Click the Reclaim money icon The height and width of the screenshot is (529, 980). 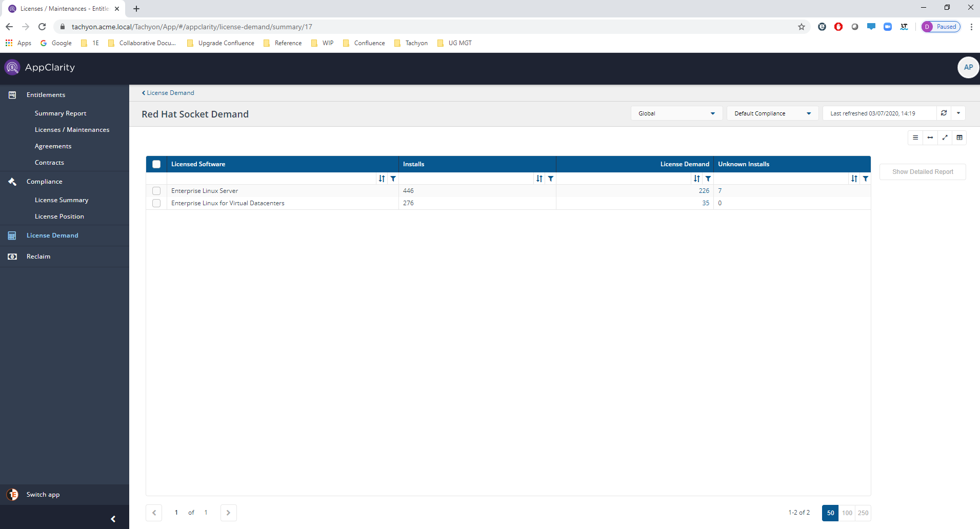click(x=12, y=257)
